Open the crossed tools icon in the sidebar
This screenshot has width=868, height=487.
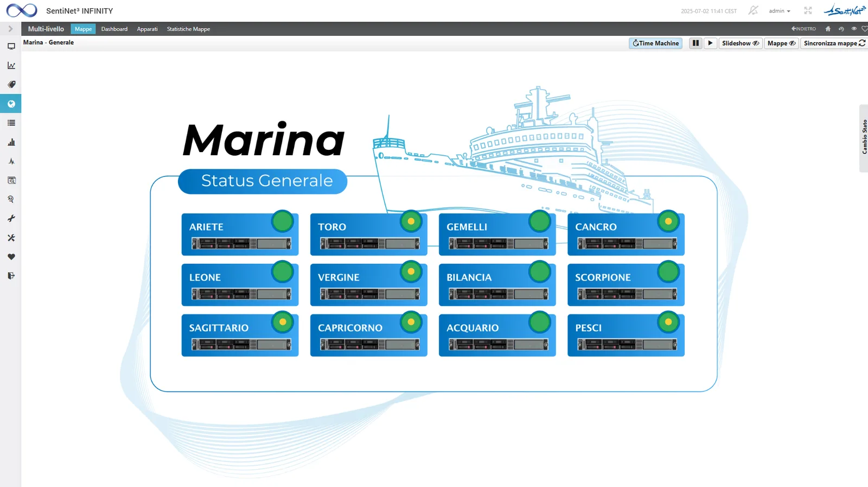point(11,238)
